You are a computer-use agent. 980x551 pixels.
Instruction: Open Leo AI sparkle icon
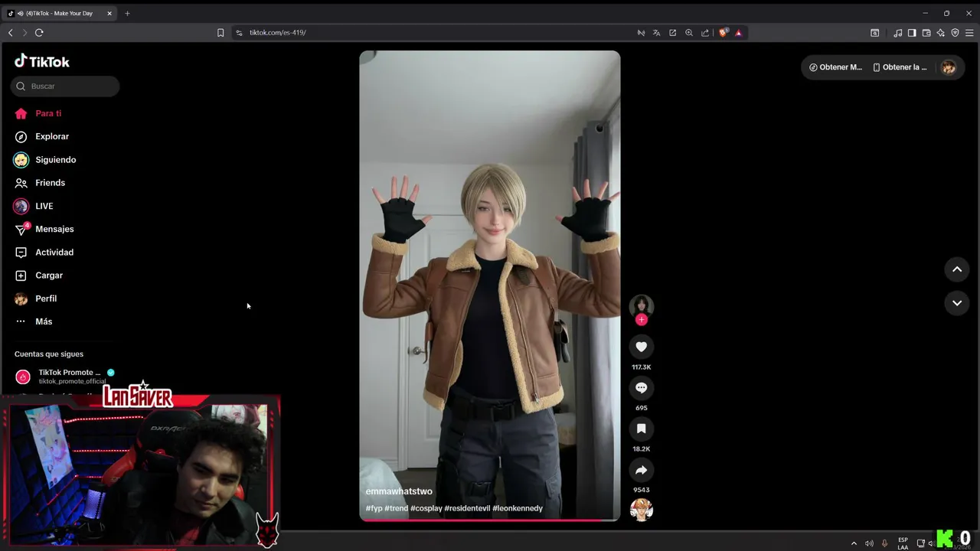[941, 33]
